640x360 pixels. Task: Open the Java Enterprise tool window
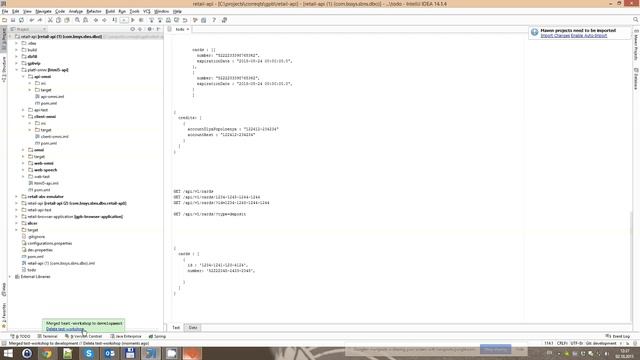coord(126,336)
